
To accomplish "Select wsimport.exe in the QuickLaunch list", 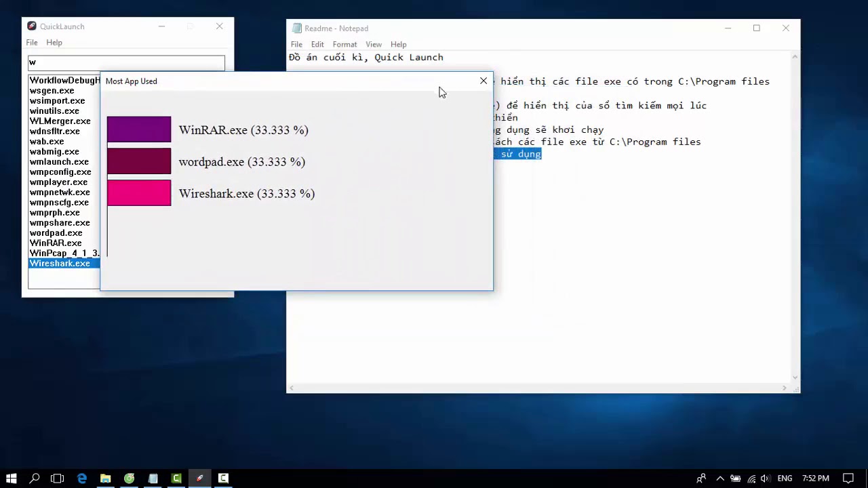I will pyautogui.click(x=64, y=101).
